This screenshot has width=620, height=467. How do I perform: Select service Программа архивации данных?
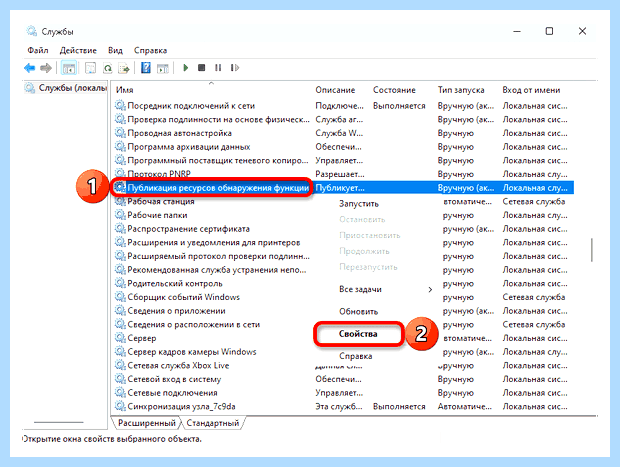(189, 147)
